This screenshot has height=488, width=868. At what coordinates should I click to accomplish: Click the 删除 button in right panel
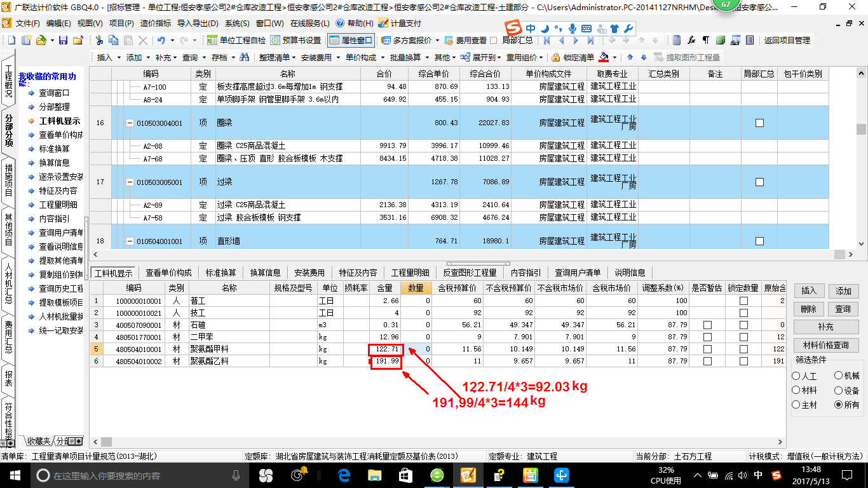pyautogui.click(x=809, y=309)
